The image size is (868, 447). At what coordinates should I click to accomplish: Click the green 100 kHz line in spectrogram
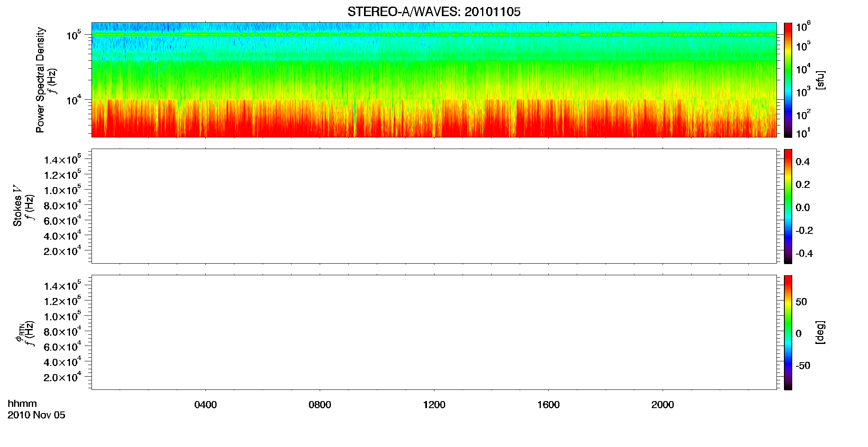tap(434, 35)
